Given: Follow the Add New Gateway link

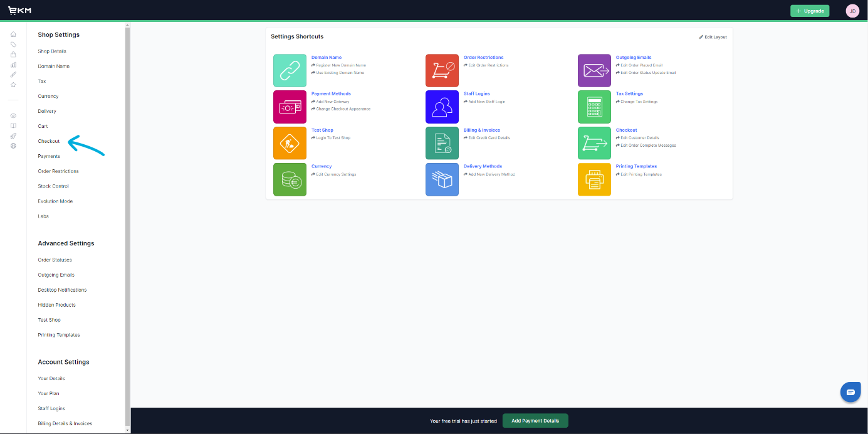Looking at the screenshot, I should 332,102.
